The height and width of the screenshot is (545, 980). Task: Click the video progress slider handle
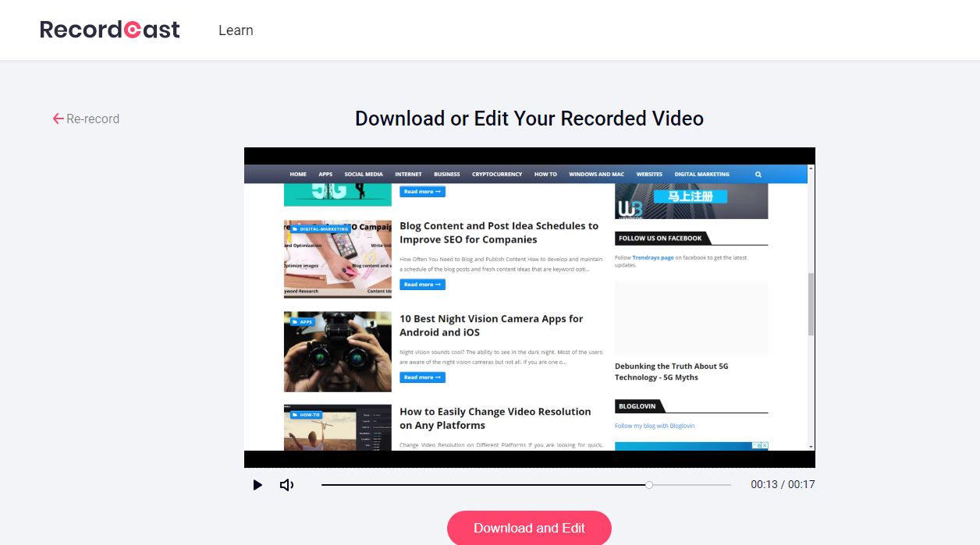(649, 485)
